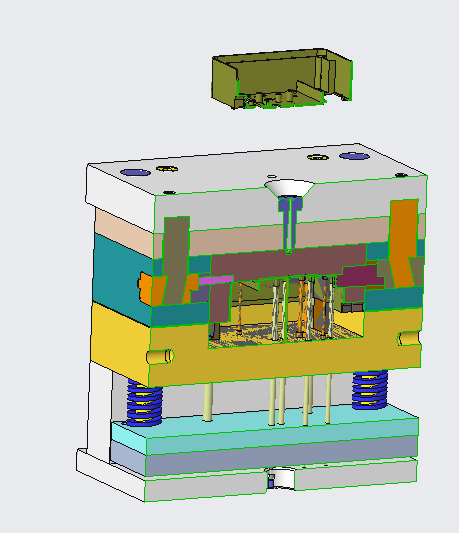459x533 pixels.
Task: Select the teal cavity plate side face
Action: [122, 279]
